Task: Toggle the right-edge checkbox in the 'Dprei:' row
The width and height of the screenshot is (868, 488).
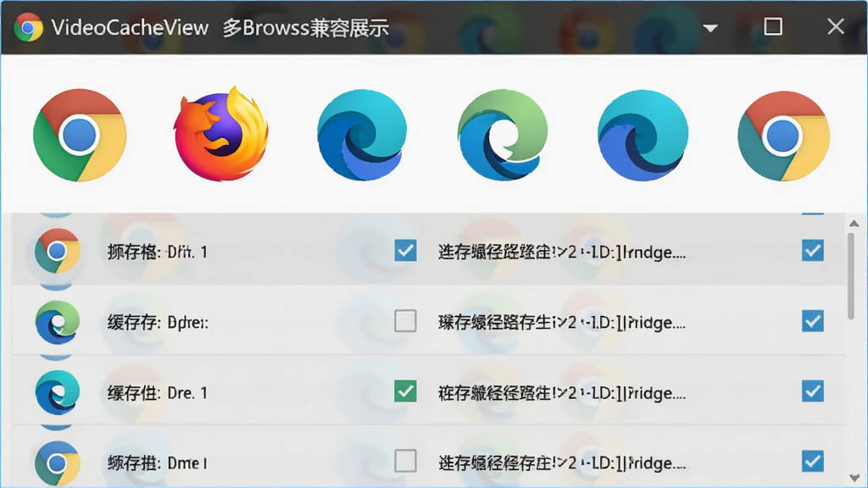Action: click(813, 321)
